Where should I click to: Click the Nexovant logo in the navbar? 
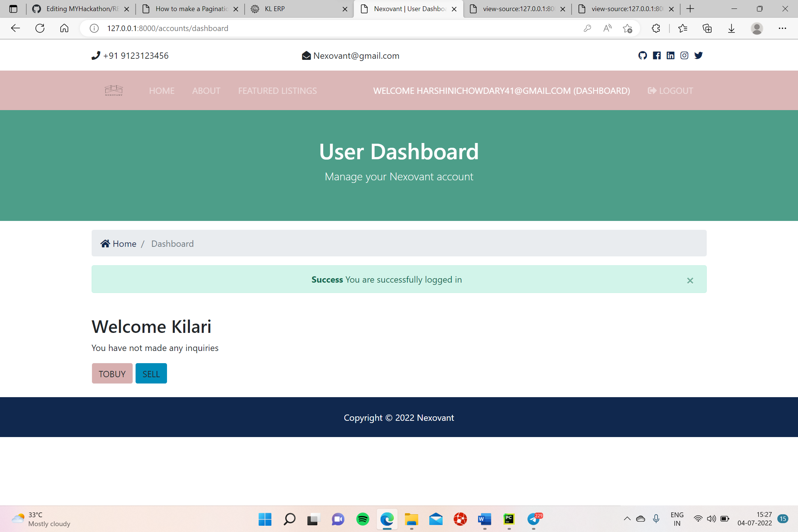click(x=113, y=90)
